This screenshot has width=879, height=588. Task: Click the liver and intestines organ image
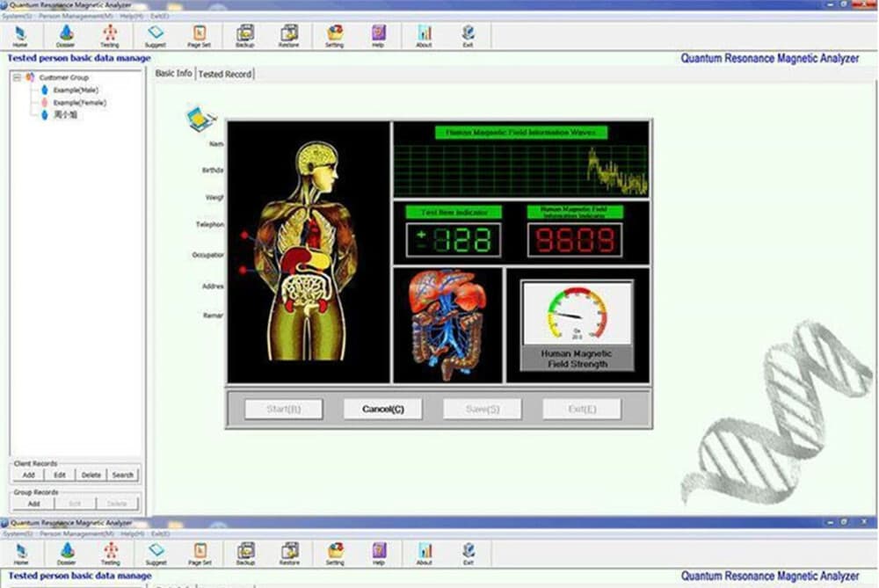tap(448, 325)
